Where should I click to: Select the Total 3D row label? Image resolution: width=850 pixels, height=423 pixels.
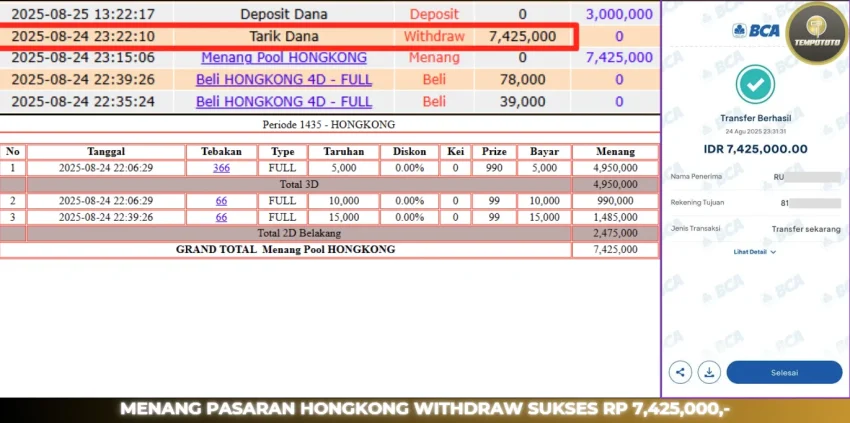coord(299,184)
